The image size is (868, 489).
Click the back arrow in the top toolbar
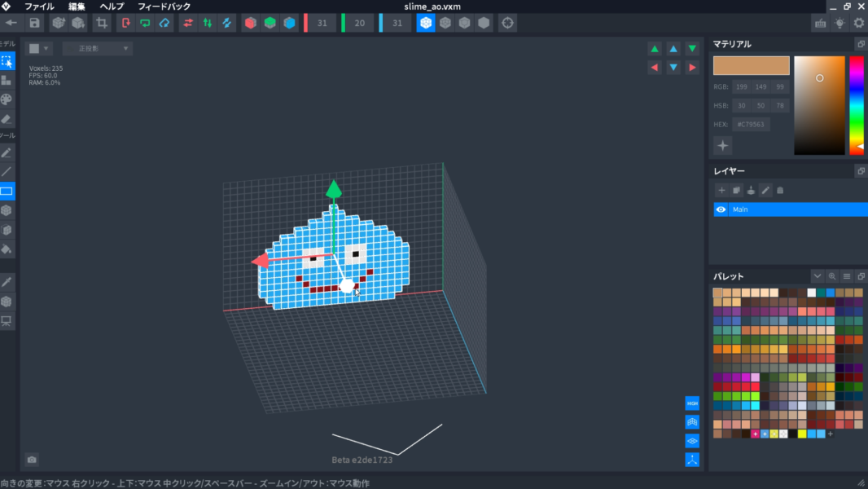(11, 24)
